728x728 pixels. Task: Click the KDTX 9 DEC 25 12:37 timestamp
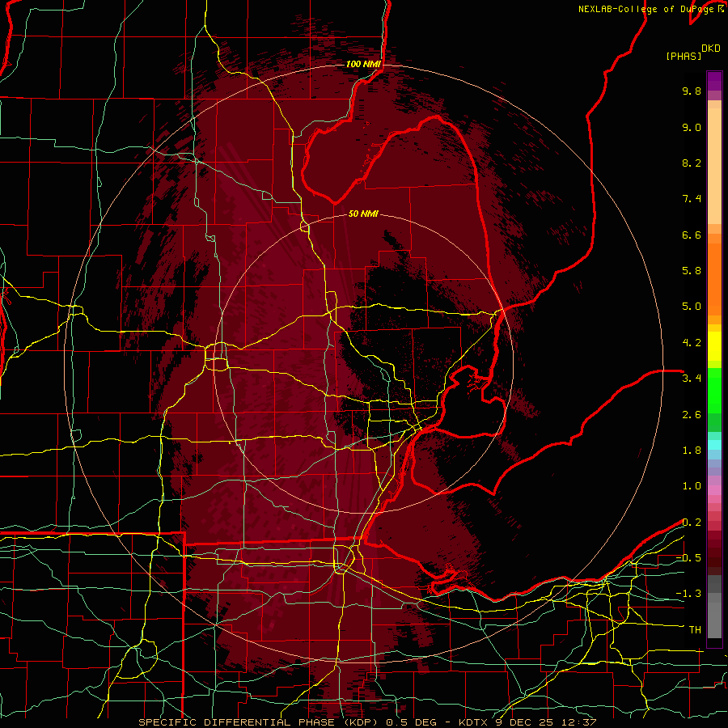(527, 722)
